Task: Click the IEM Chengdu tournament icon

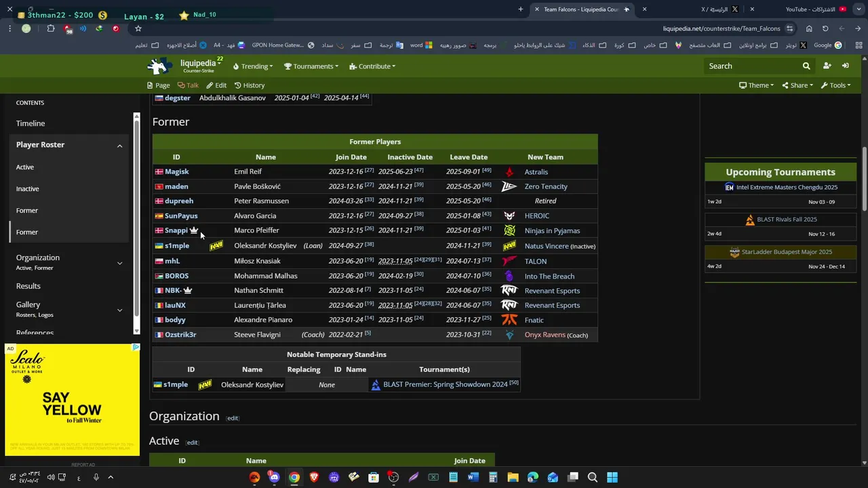Action: (x=729, y=187)
